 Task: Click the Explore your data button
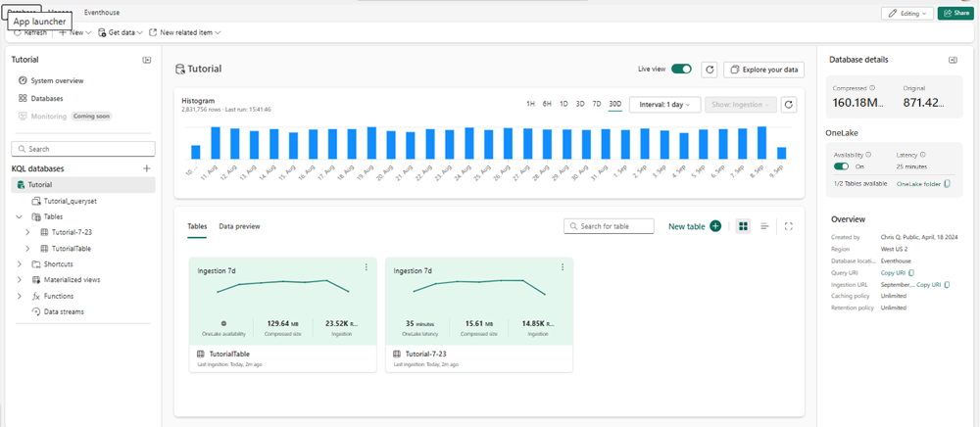tap(764, 70)
